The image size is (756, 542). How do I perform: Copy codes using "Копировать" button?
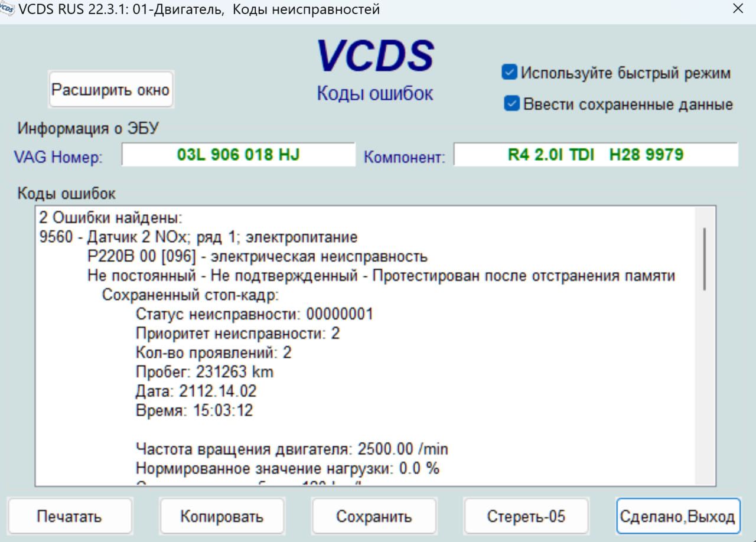(x=221, y=517)
